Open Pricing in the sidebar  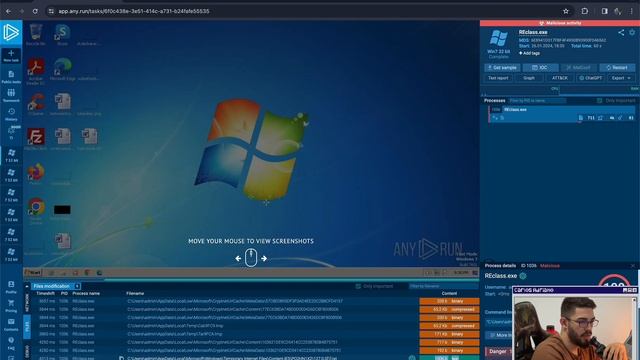pos(11,306)
